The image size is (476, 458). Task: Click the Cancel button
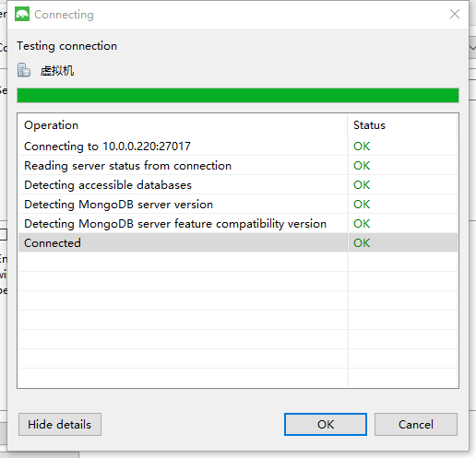click(x=416, y=424)
